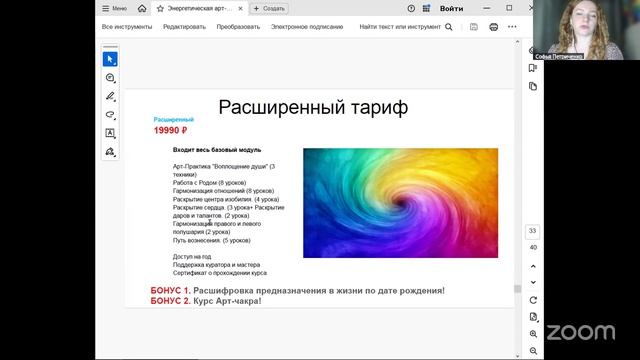This screenshot has height=360, width=640.
Task: Maximize the Acrobat window
Action: pyautogui.click(x=509, y=8)
